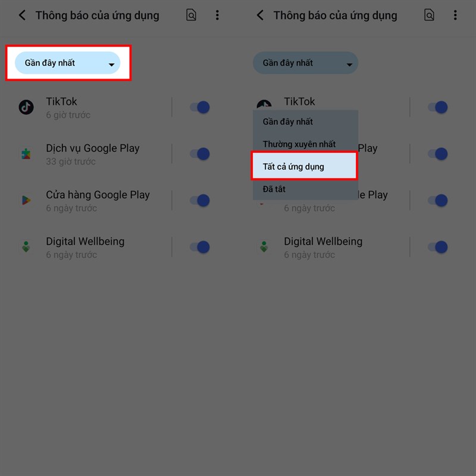Turn off Digital Wellbeing toggle in right screen
Viewport: 476px width, 476px height.
(x=438, y=247)
